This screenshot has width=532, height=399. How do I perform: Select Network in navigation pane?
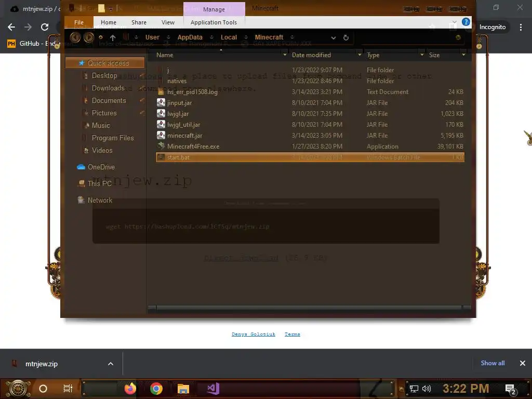tap(100, 200)
